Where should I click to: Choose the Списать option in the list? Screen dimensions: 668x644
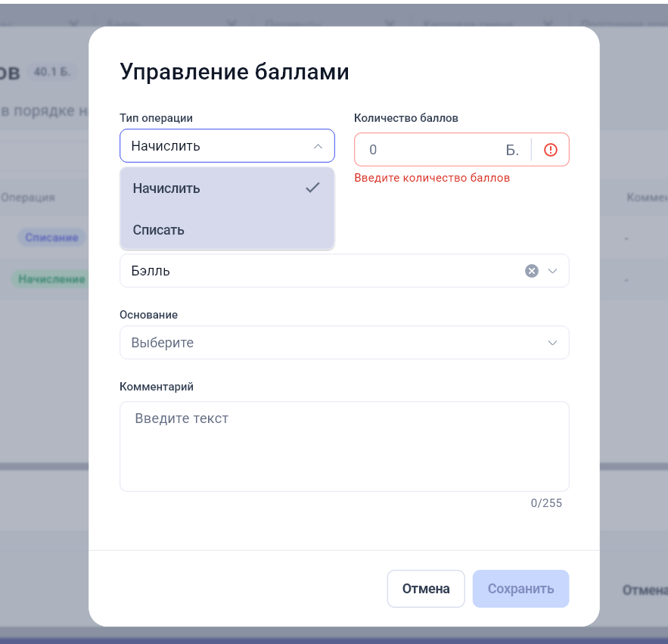227,230
